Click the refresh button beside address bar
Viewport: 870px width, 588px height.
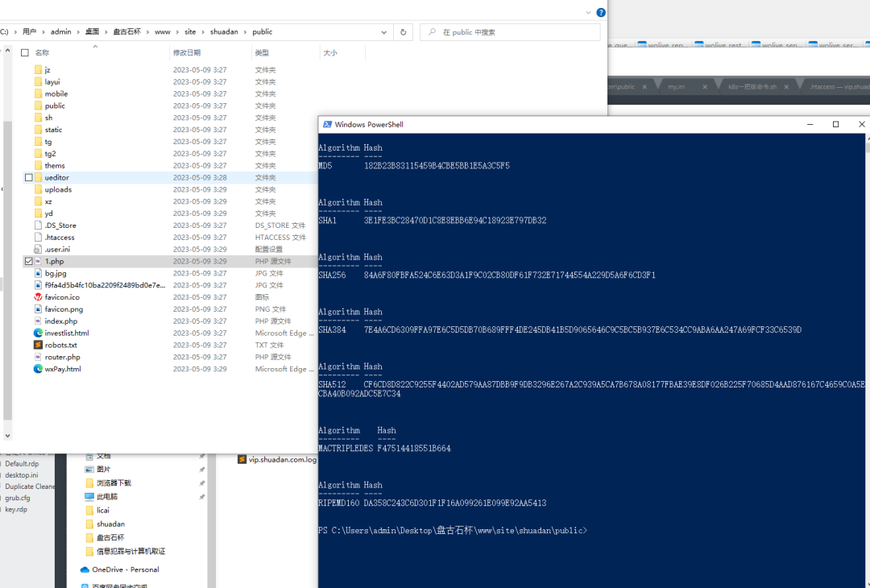[404, 32]
